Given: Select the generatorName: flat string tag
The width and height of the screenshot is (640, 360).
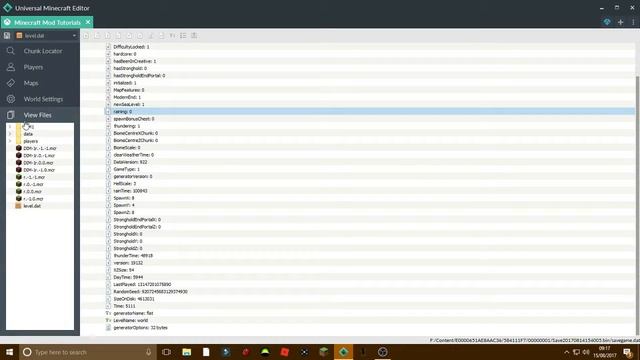Looking at the screenshot, I should pyautogui.click(x=133, y=313).
